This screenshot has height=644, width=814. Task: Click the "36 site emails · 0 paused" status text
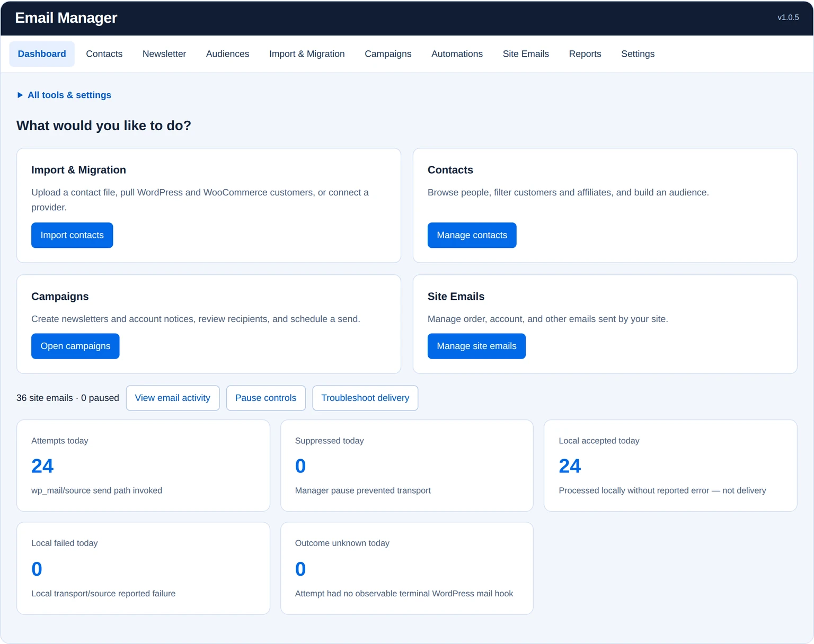(68, 398)
